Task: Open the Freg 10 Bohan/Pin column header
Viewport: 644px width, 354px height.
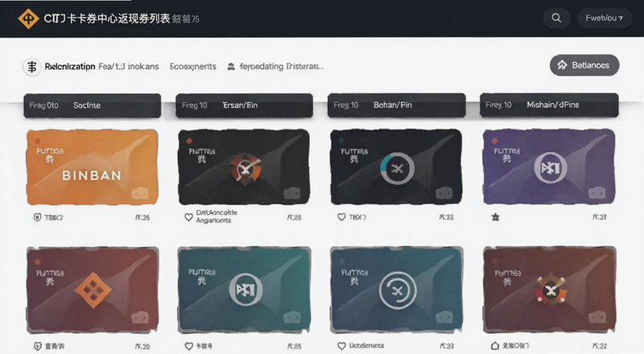Action: pos(396,105)
